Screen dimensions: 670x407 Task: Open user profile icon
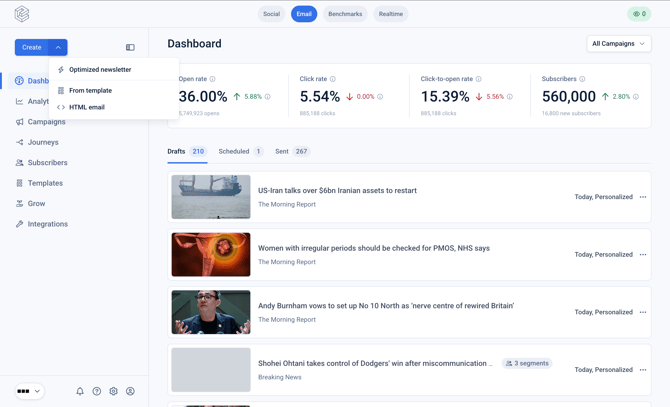click(x=130, y=391)
